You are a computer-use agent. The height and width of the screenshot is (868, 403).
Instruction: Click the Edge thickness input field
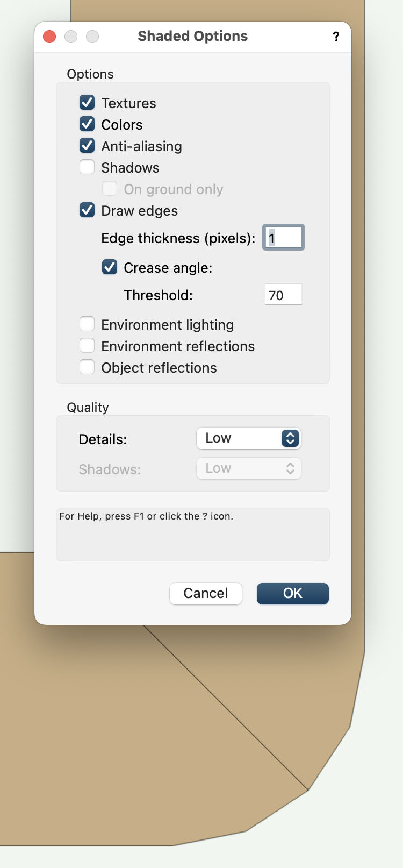(x=283, y=237)
